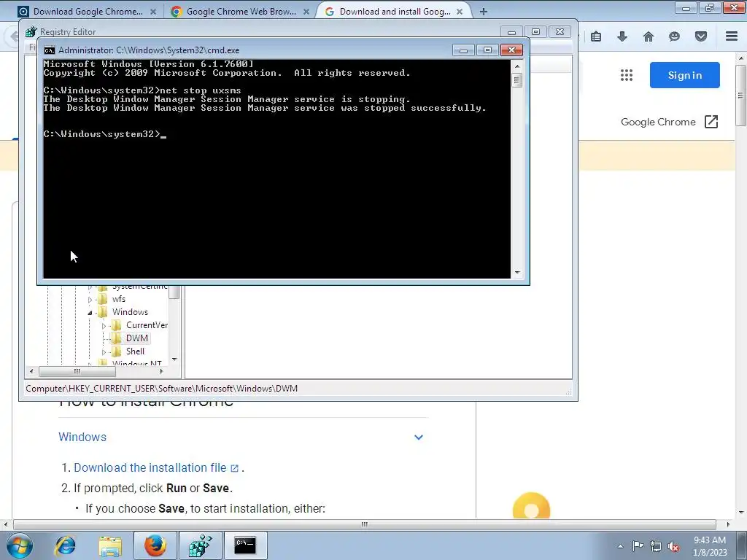Click browser page vertical scrollbar thumb
747x560 pixels.
tap(740, 96)
